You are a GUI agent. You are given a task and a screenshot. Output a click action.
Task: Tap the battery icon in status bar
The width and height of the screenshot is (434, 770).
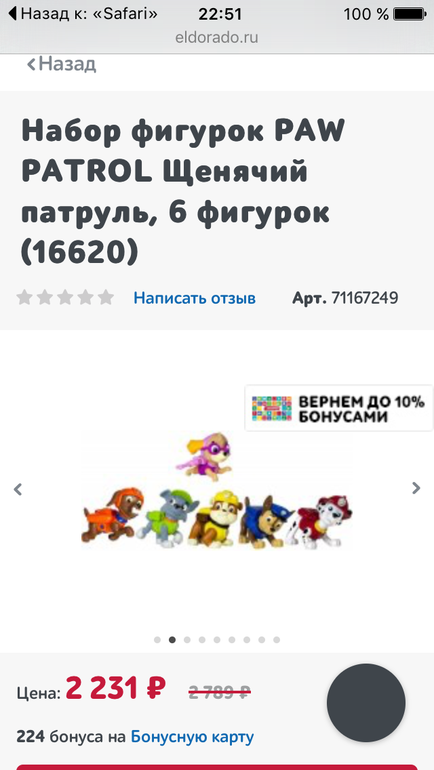(x=409, y=14)
